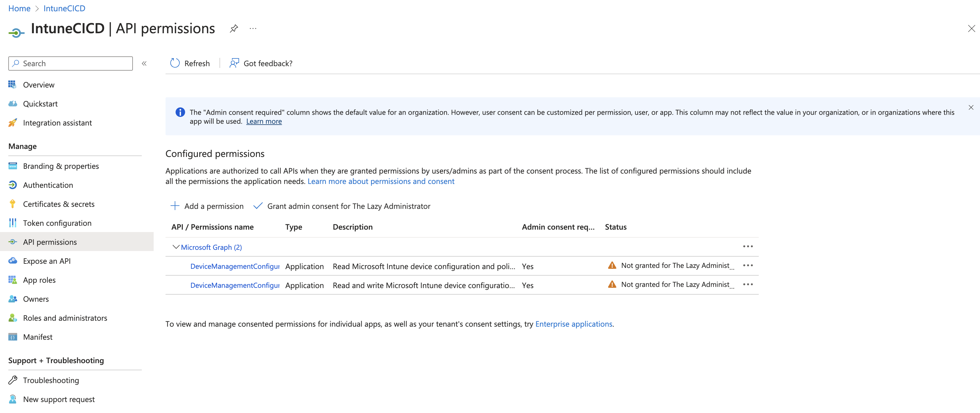Screen dimensions: 980x413
Task: Dismiss the admin consent info banner
Action: tap(971, 108)
